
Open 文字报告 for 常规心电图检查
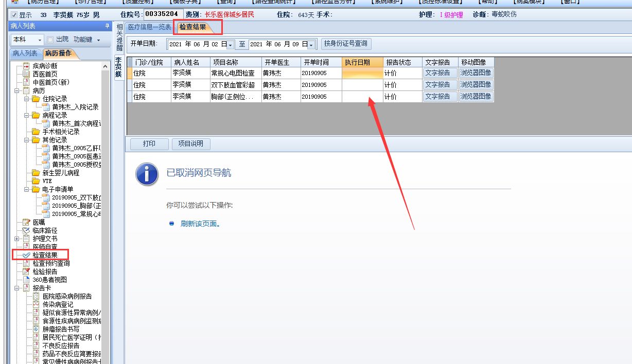click(440, 73)
